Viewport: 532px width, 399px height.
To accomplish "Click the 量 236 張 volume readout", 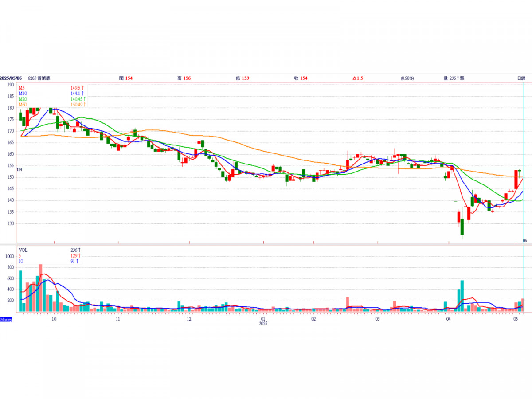I will tap(454, 78).
